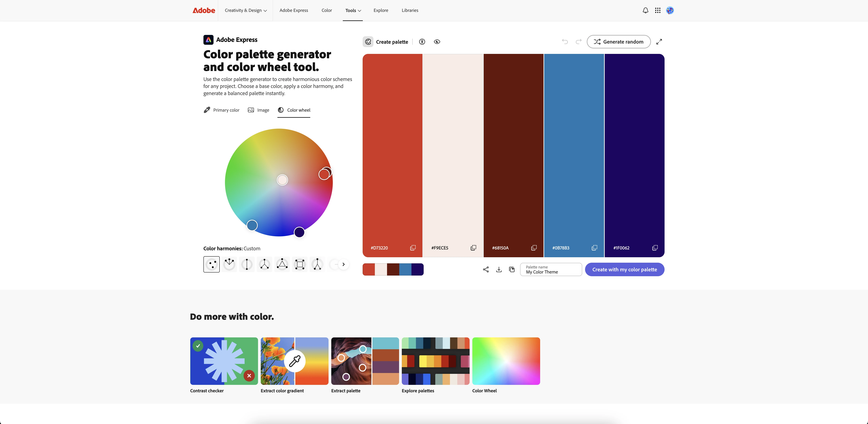Copy the #D73220 hex code
Screen dimensions: 868x424
(x=413, y=248)
